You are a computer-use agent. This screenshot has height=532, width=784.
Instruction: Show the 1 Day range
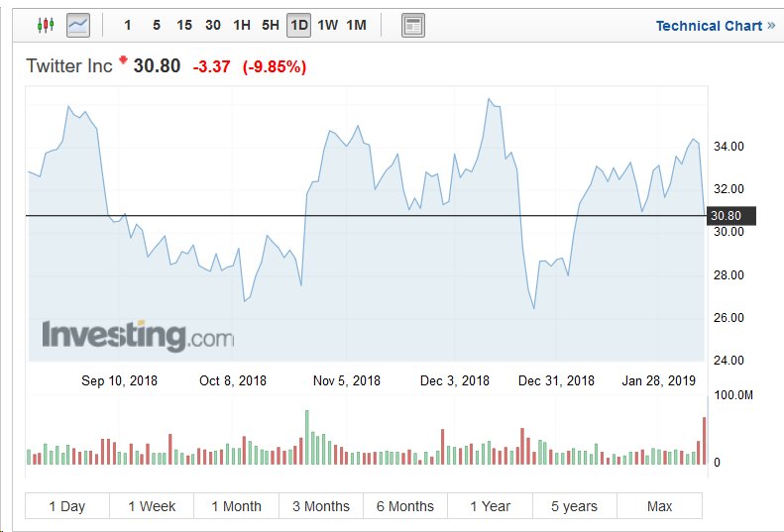pos(67,506)
